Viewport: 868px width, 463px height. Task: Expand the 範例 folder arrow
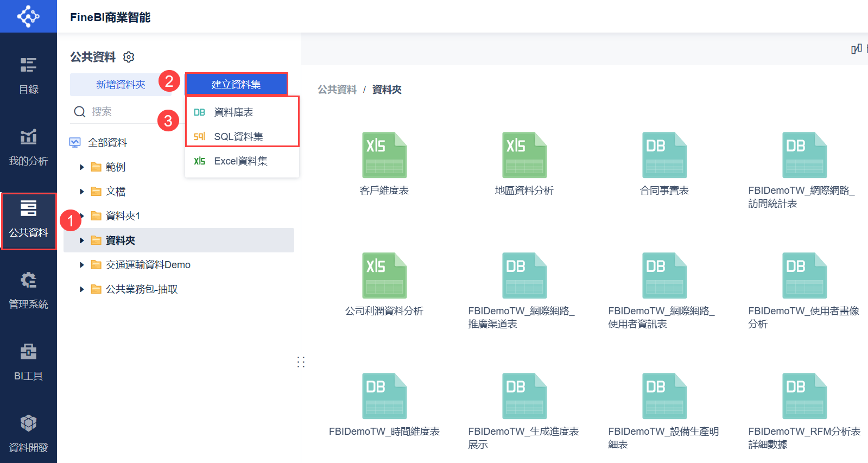(81, 167)
